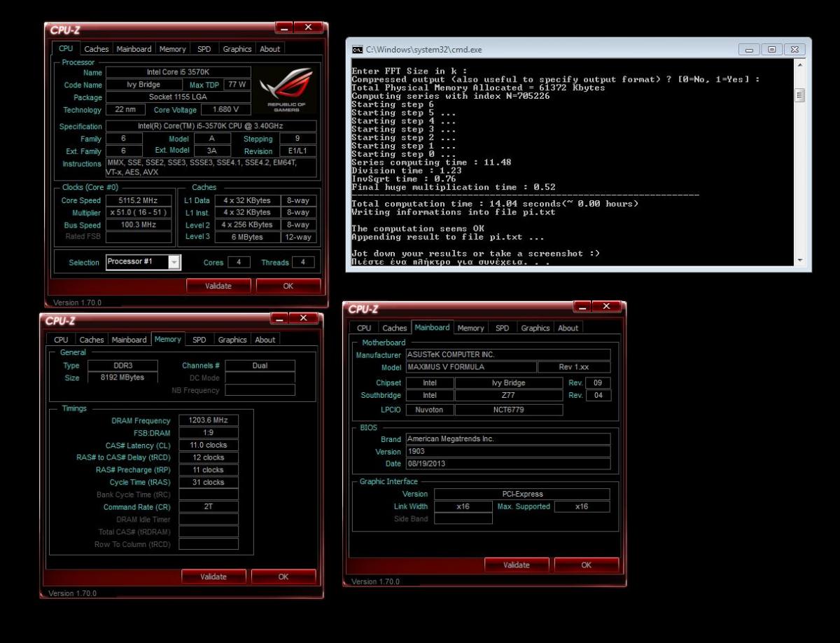Click the CAS# Latency 11.0 clocks value

pyautogui.click(x=209, y=445)
